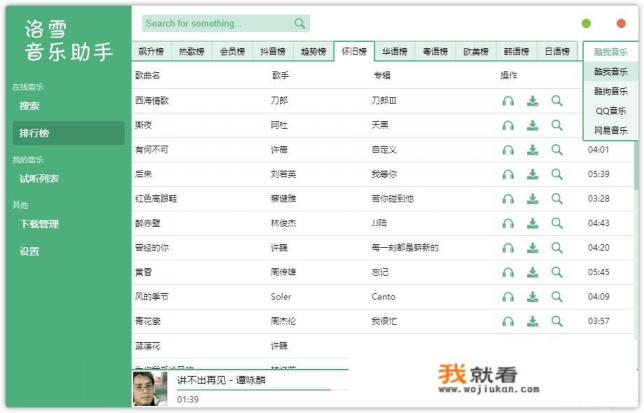Click the magnifier icon for 曾经的你

(x=557, y=248)
